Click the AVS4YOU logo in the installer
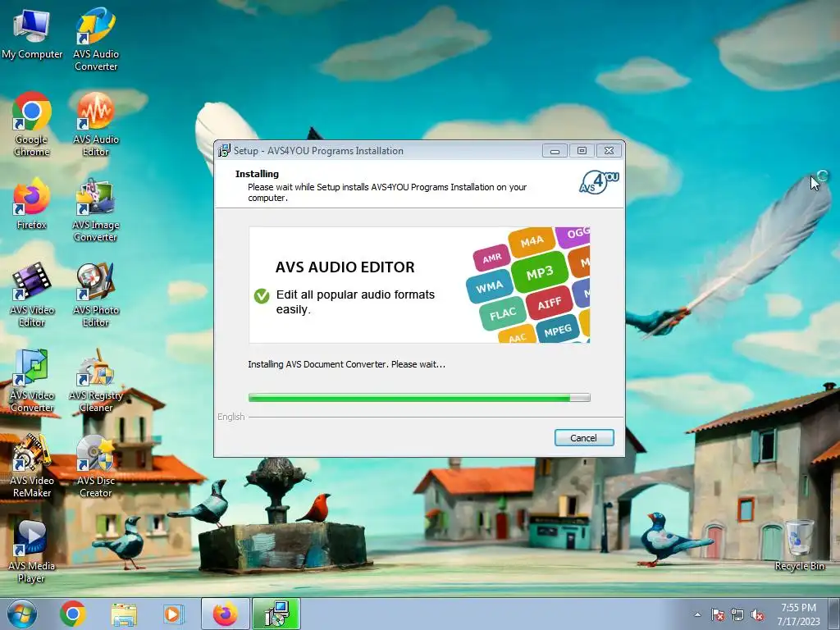 click(x=599, y=182)
